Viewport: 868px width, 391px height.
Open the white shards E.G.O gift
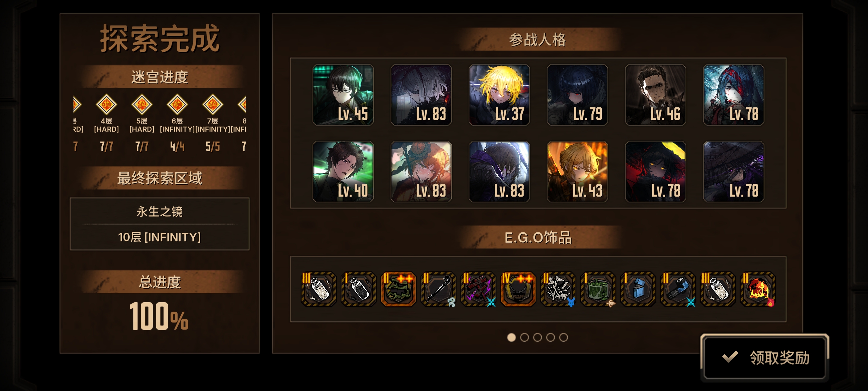pos(558,289)
